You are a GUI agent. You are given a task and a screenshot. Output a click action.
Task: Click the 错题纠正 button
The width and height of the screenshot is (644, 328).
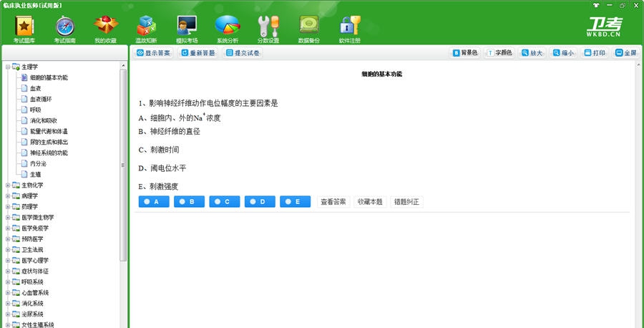(x=406, y=202)
